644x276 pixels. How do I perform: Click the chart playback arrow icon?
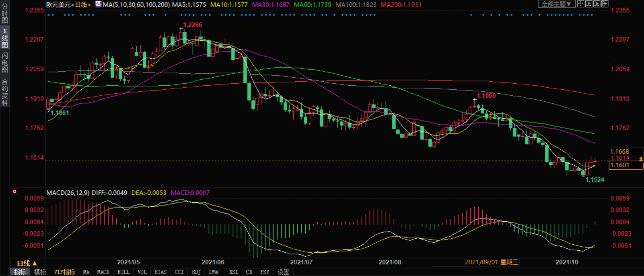[597, 4]
